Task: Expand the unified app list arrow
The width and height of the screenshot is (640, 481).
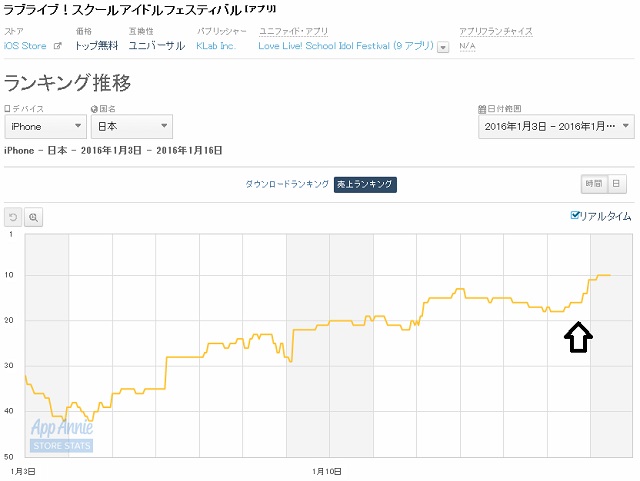Action: coord(443,47)
